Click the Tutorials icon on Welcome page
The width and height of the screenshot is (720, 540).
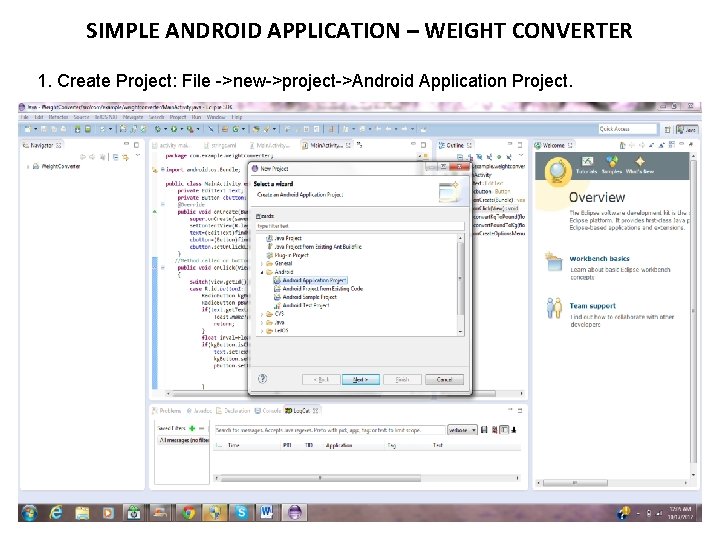[x=587, y=162]
